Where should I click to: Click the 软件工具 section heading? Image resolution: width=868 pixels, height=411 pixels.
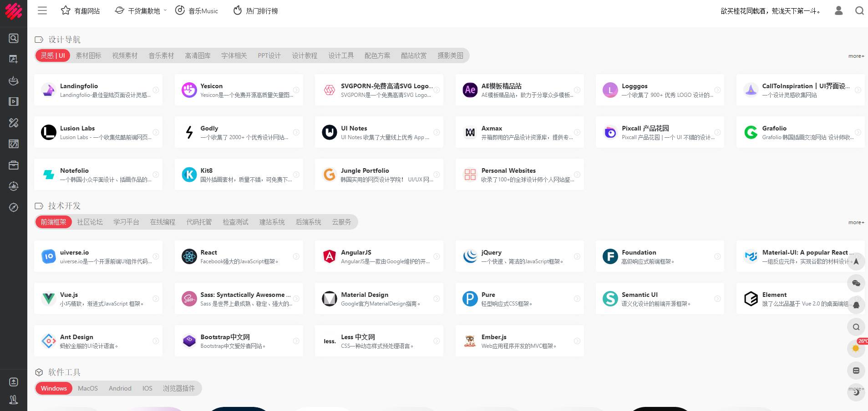coord(64,372)
